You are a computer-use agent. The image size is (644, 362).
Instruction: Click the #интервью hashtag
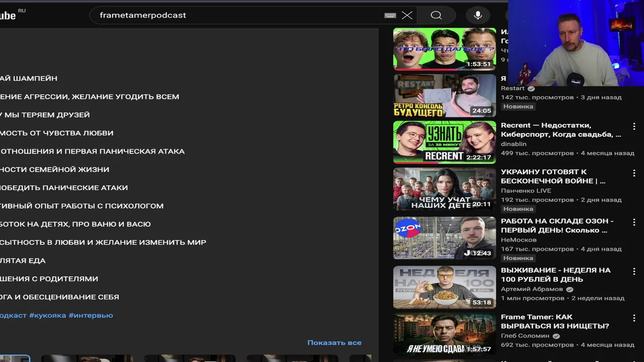[91, 315]
